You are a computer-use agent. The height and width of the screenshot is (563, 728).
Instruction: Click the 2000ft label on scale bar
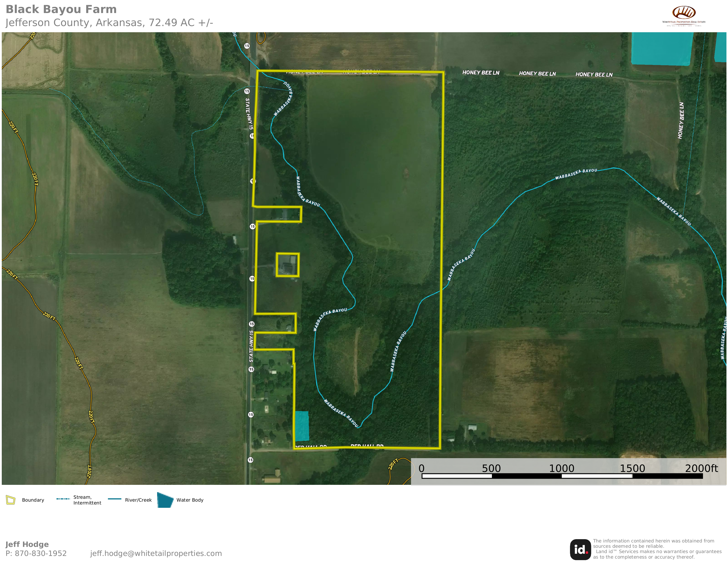pyautogui.click(x=701, y=468)
